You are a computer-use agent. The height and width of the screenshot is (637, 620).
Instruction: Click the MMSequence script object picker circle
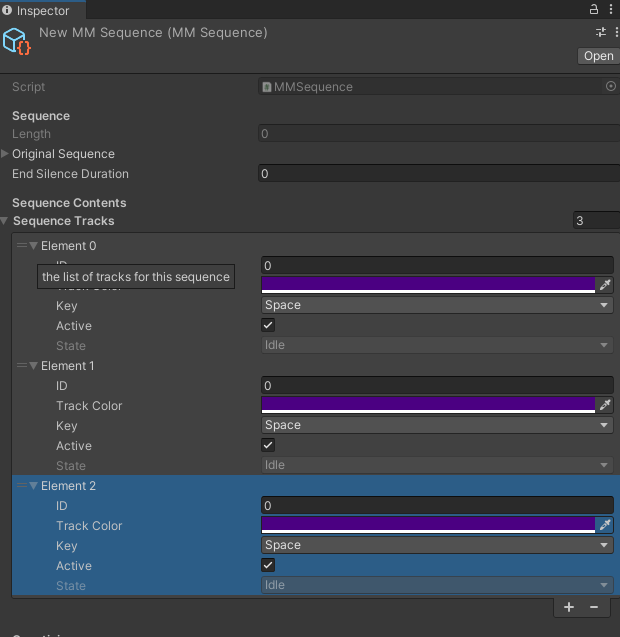(x=611, y=86)
